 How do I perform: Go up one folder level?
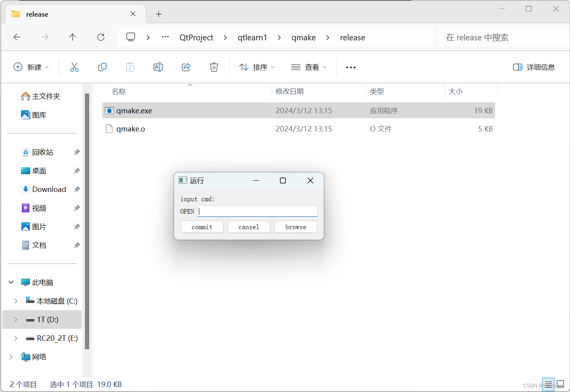[73, 37]
